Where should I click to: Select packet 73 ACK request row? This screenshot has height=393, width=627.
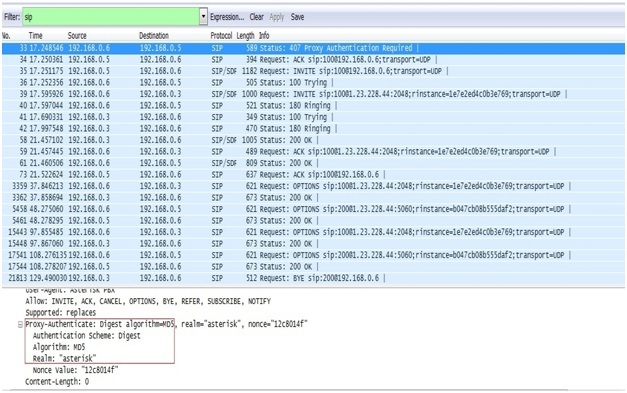coord(313,175)
